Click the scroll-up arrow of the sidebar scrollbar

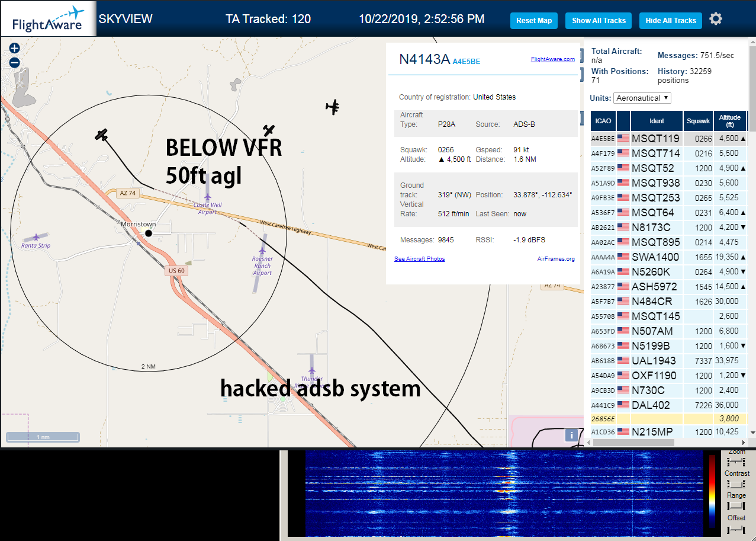752,43
